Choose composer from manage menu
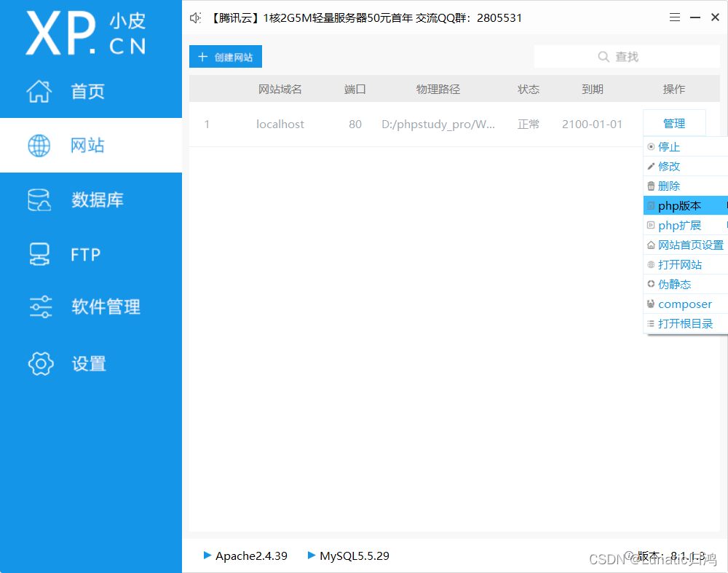 pyautogui.click(x=685, y=304)
